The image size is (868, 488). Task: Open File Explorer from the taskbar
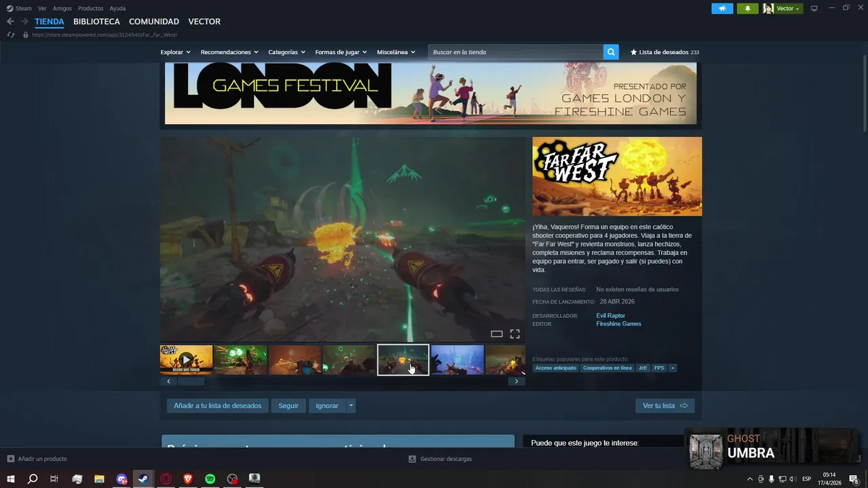coord(99,479)
